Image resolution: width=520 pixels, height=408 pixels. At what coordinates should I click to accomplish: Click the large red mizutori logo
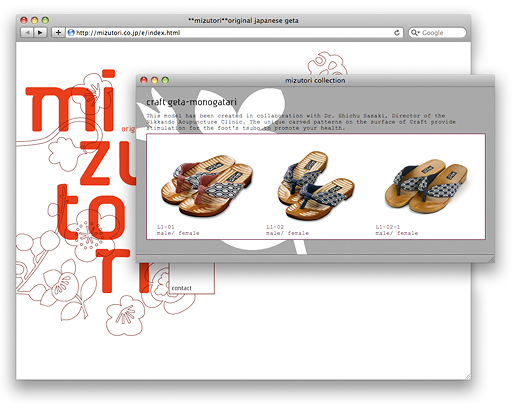80,180
